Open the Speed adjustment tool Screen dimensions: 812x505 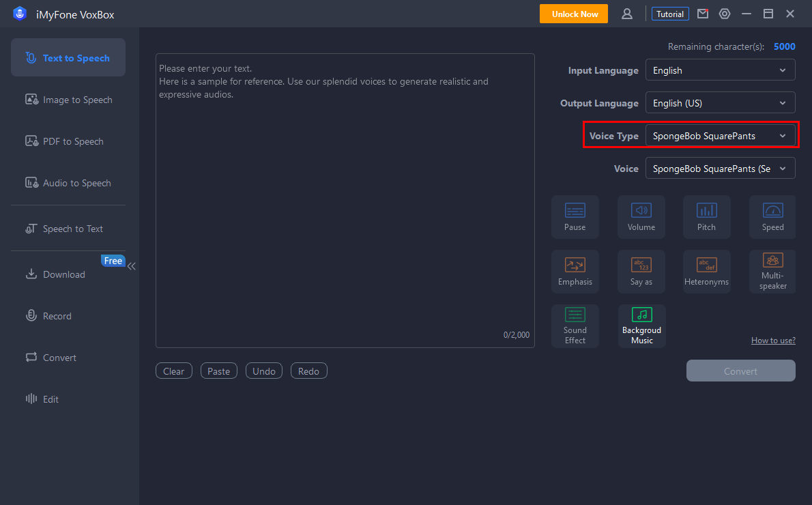(772, 217)
